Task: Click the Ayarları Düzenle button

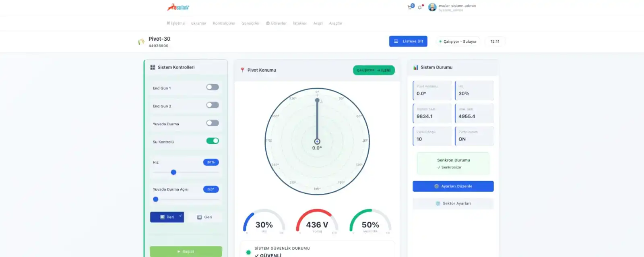Action: point(453,186)
